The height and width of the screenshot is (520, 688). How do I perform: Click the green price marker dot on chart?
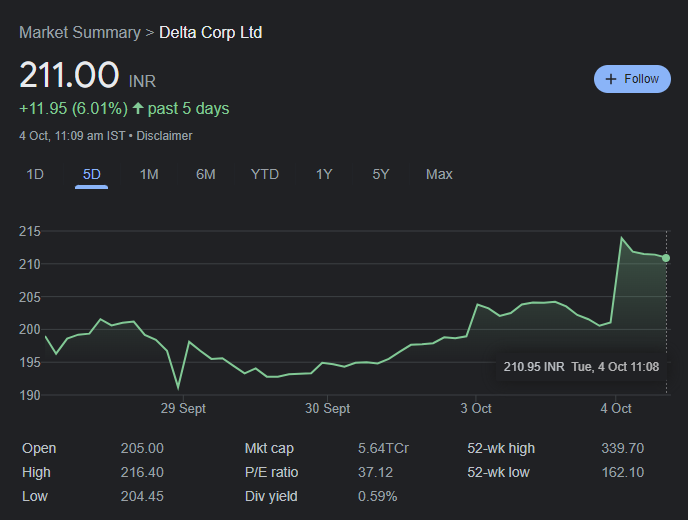point(666,258)
